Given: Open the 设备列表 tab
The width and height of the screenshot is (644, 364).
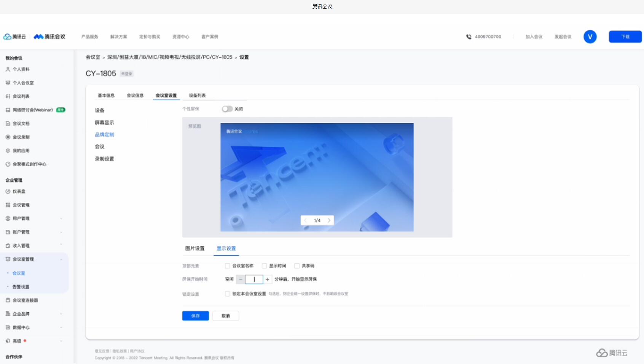Looking at the screenshot, I should [x=197, y=95].
